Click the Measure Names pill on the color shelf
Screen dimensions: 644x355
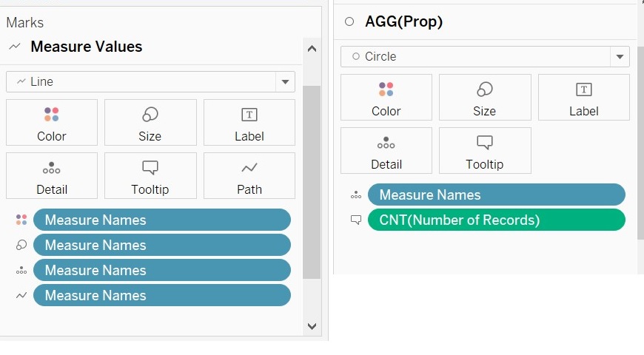(x=161, y=220)
